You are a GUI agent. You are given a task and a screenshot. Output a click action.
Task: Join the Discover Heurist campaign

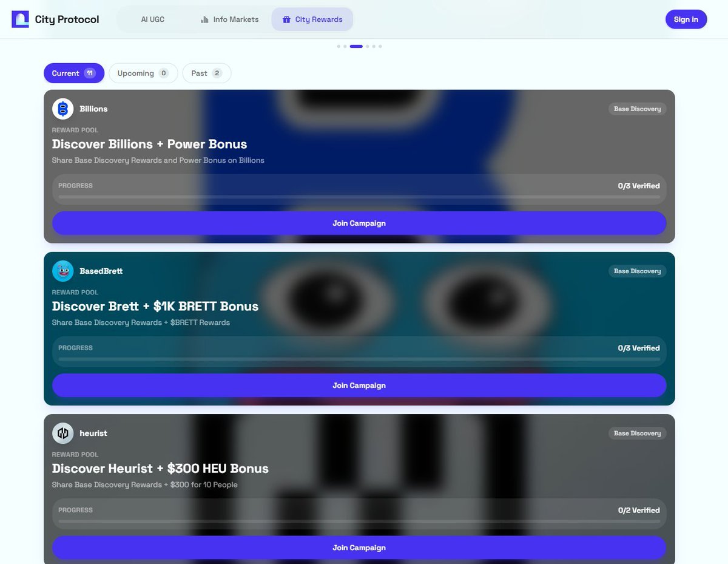tap(359, 548)
